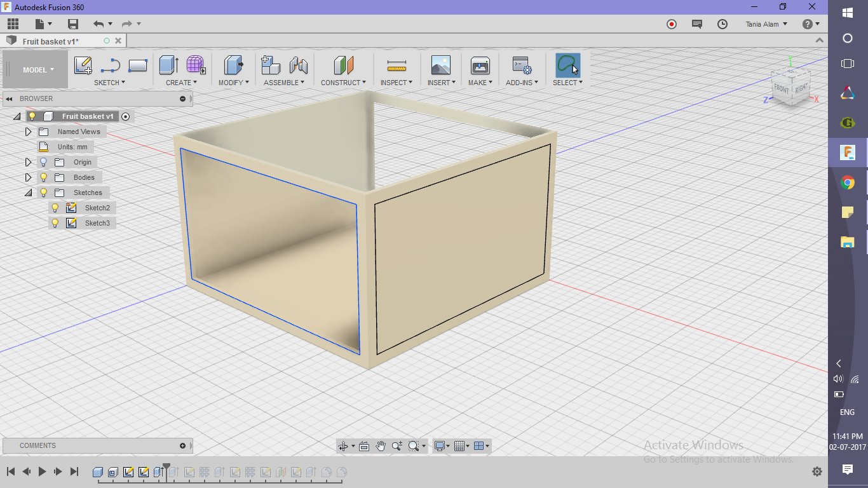The height and width of the screenshot is (488, 868).
Task: Select the Create Sketch tool
Action: pos(83,65)
